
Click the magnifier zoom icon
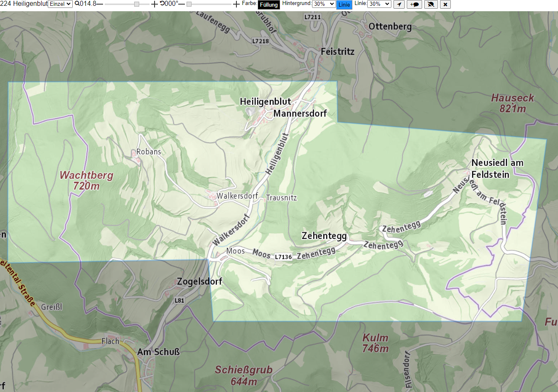tap(77, 4)
